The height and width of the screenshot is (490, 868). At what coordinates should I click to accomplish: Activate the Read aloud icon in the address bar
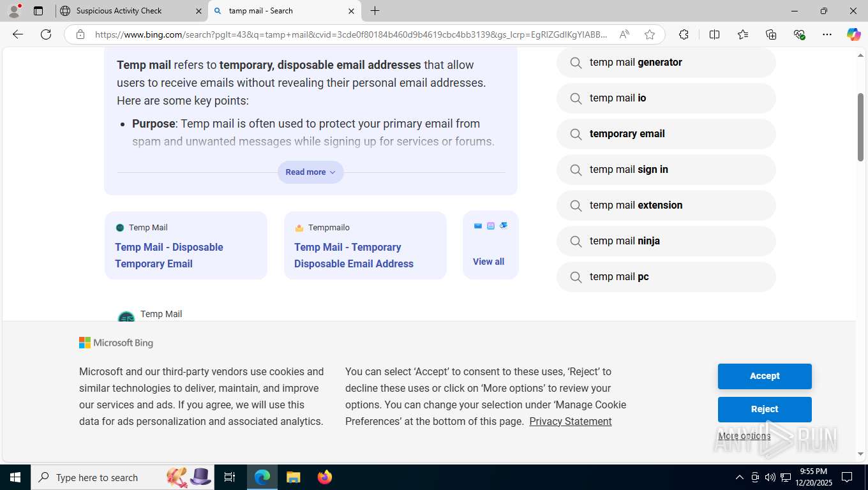click(624, 34)
